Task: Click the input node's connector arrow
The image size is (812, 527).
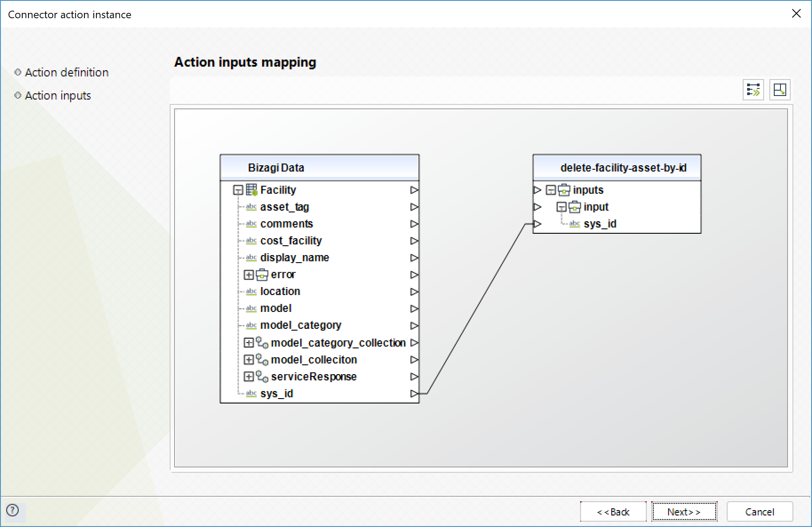Action: (x=537, y=207)
